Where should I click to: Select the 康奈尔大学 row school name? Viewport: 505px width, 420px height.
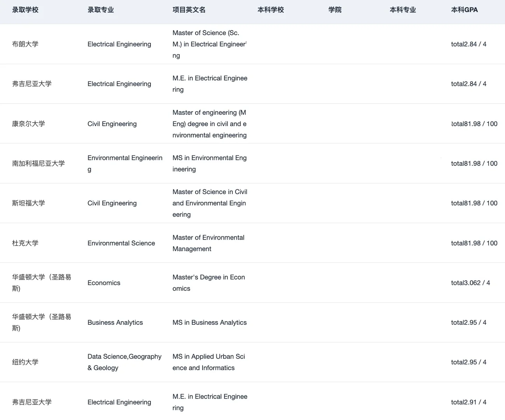[28, 124]
